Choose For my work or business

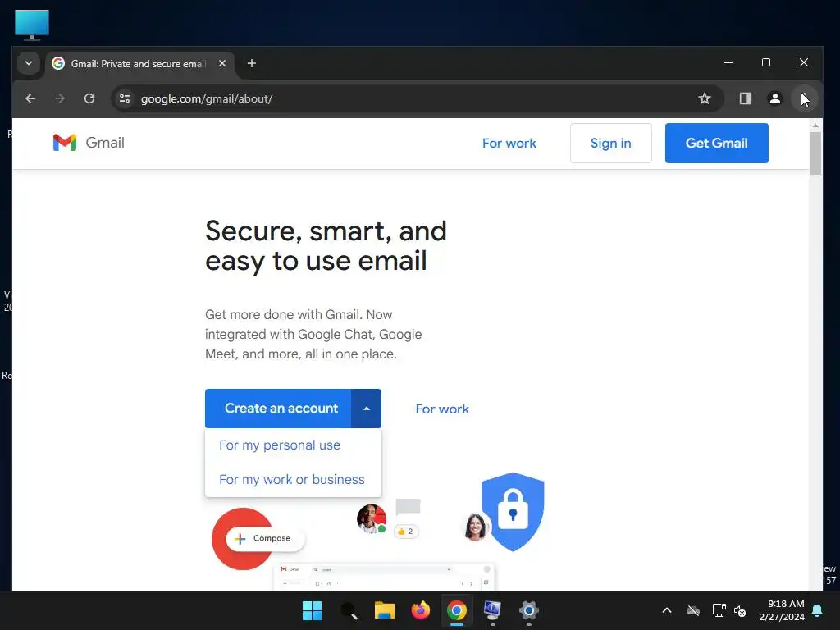coord(292,479)
